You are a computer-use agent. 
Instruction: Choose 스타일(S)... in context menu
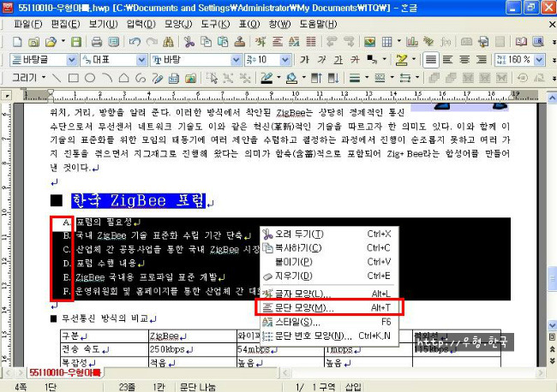[x=329, y=322]
